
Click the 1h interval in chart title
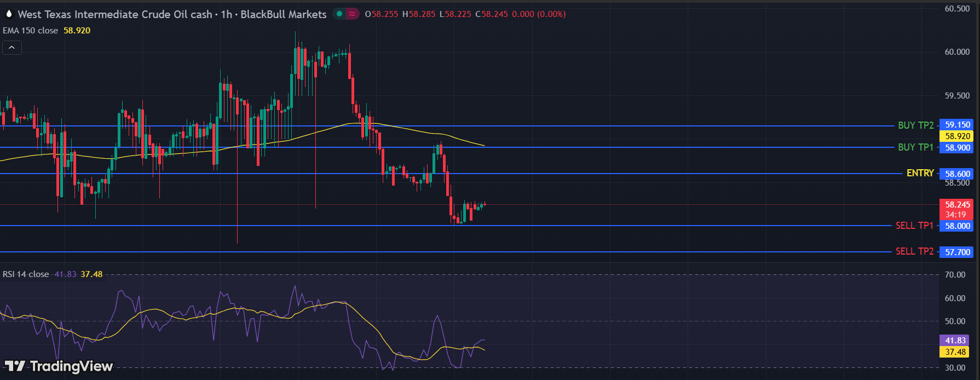pos(227,14)
